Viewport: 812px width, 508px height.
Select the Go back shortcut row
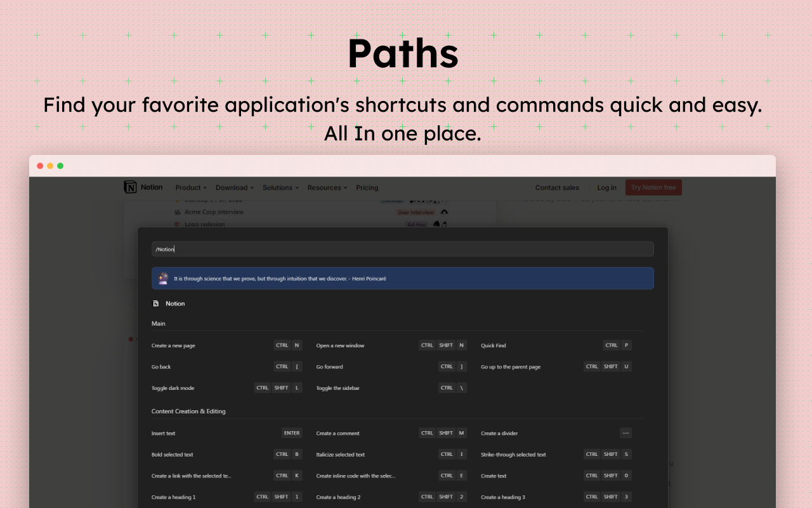[x=227, y=366]
